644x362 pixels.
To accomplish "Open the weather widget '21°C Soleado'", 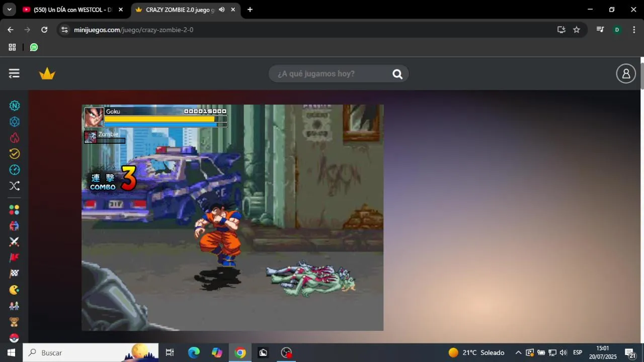I will pyautogui.click(x=476, y=352).
